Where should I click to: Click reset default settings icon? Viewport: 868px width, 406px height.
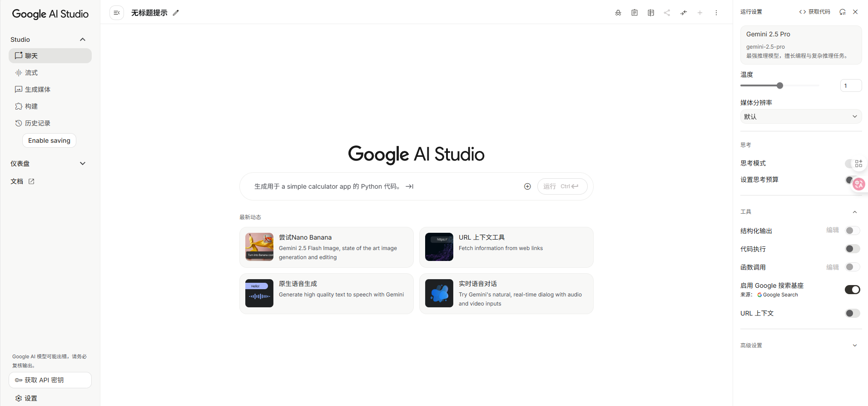[x=843, y=12]
